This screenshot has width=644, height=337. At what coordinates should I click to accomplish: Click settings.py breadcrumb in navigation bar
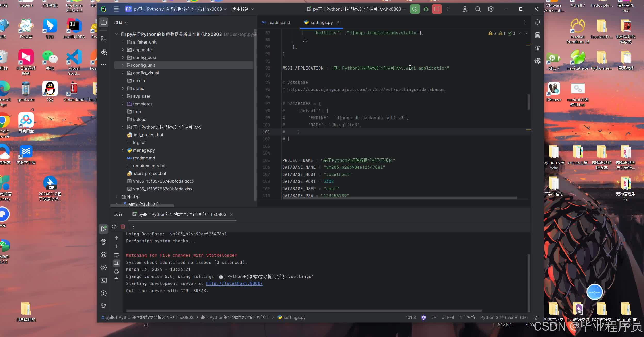click(292, 317)
